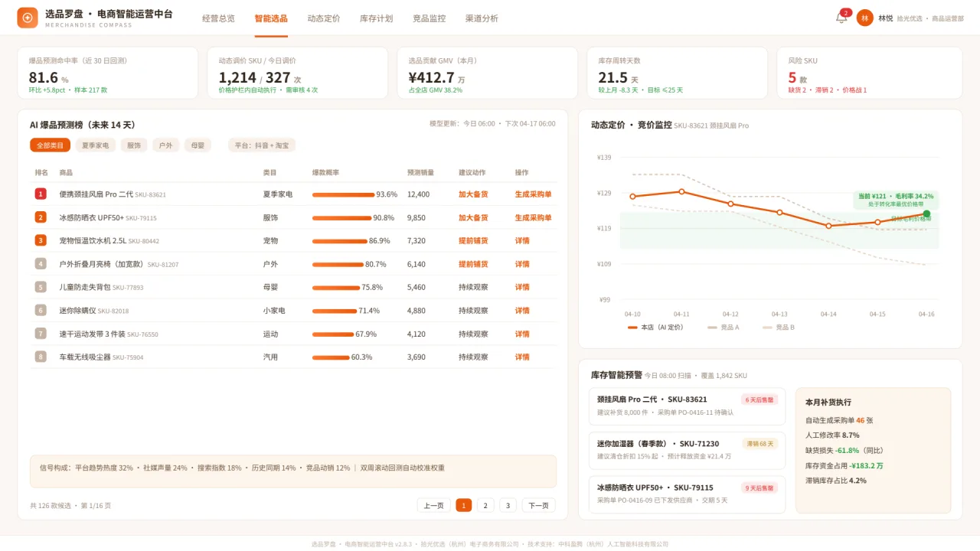Open user avatar 林 in header
980x551 pixels.
pyautogui.click(x=865, y=18)
